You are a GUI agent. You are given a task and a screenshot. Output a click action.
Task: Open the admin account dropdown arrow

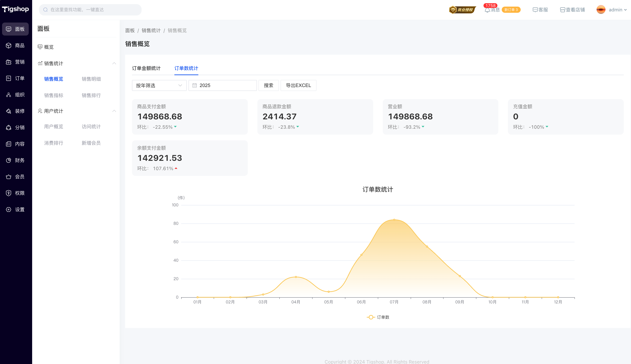[x=625, y=10]
